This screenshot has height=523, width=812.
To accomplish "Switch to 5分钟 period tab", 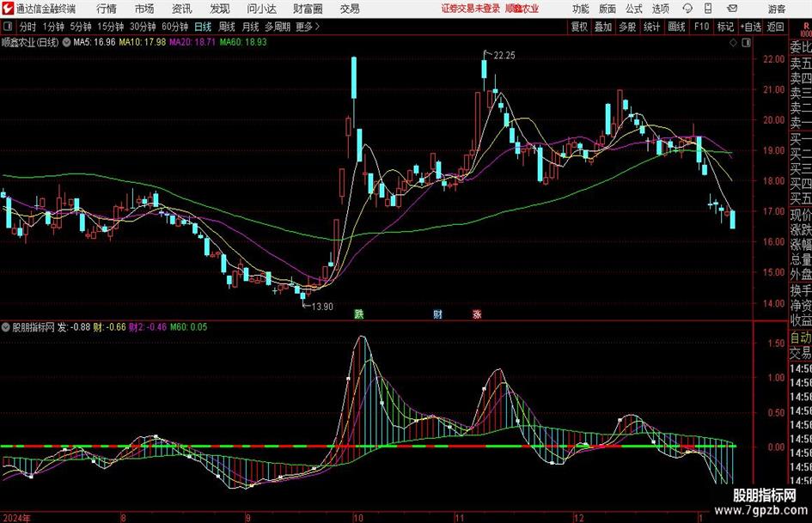I will tap(80, 27).
